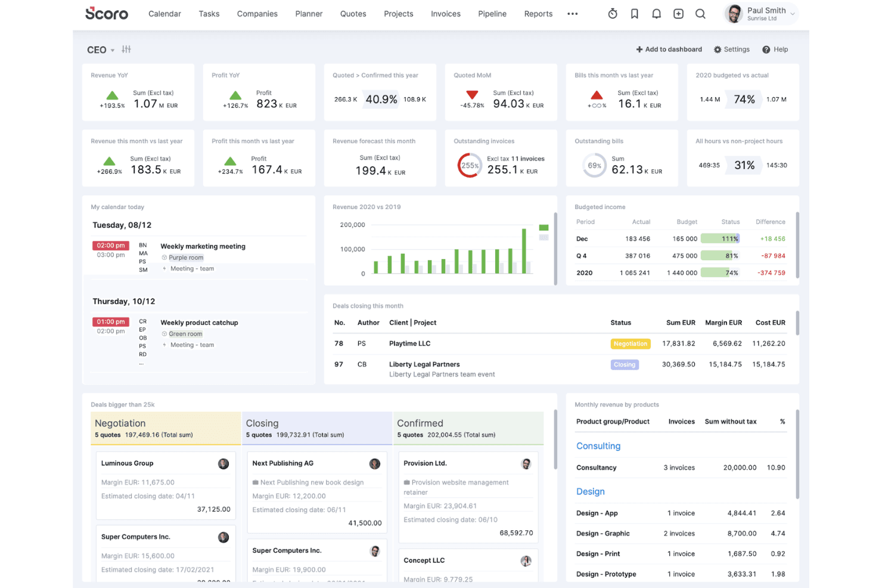Open the Closing column header in deals board
882x588 pixels.
316,428
